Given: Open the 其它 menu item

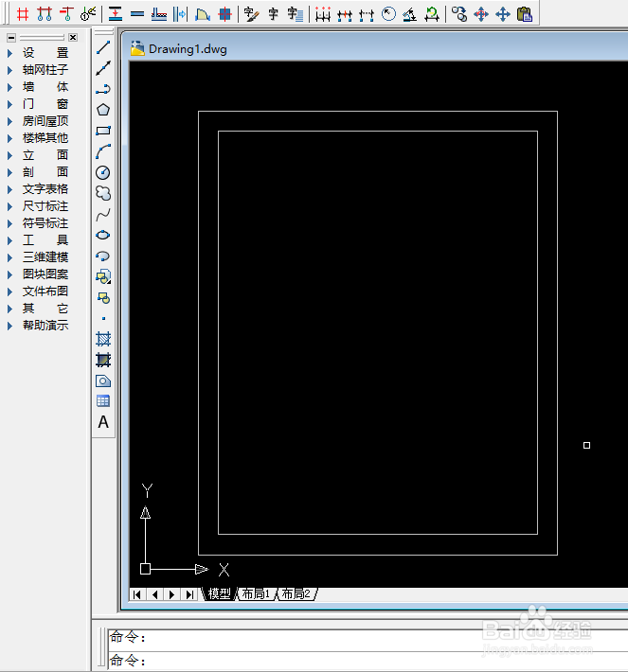Looking at the screenshot, I should pyautogui.click(x=45, y=309).
